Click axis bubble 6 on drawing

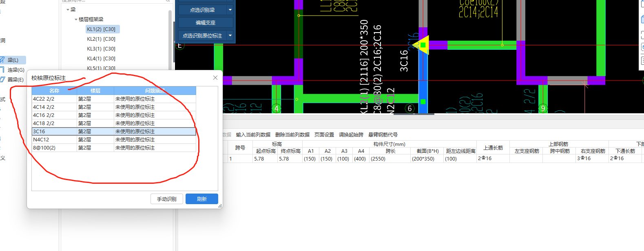coord(410,108)
